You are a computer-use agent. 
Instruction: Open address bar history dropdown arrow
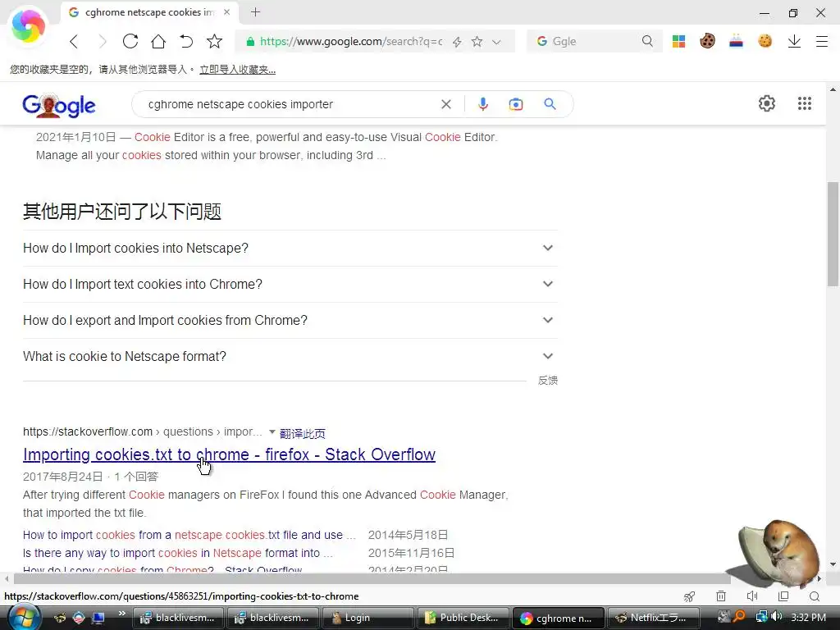pos(496,42)
